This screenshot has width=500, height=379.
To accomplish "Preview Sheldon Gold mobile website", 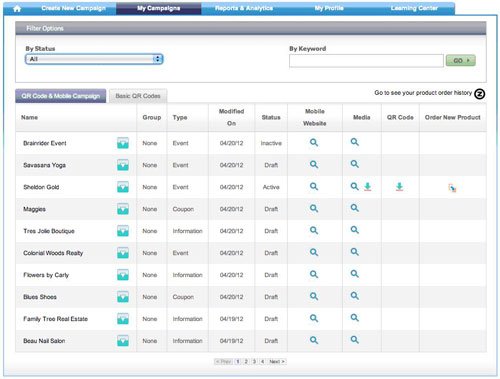I will pyautogui.click(x=314, y=187).
